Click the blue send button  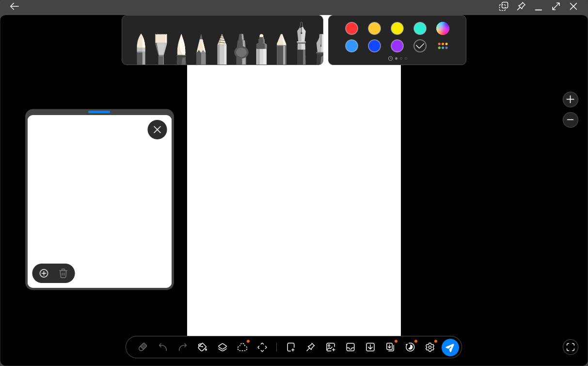pos(450,347)
